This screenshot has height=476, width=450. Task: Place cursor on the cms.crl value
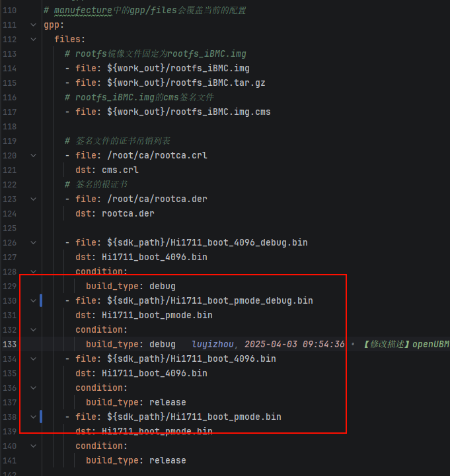115,170
